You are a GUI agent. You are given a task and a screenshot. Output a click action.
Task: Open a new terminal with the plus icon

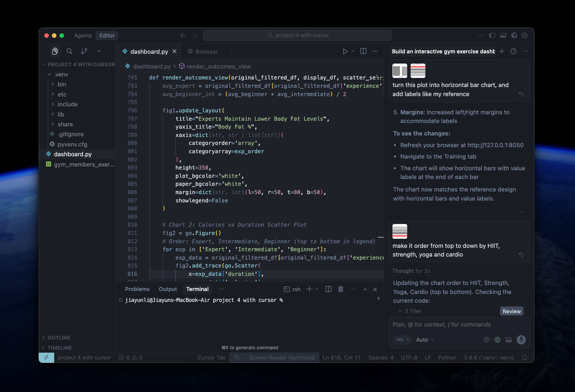[309, 289]
